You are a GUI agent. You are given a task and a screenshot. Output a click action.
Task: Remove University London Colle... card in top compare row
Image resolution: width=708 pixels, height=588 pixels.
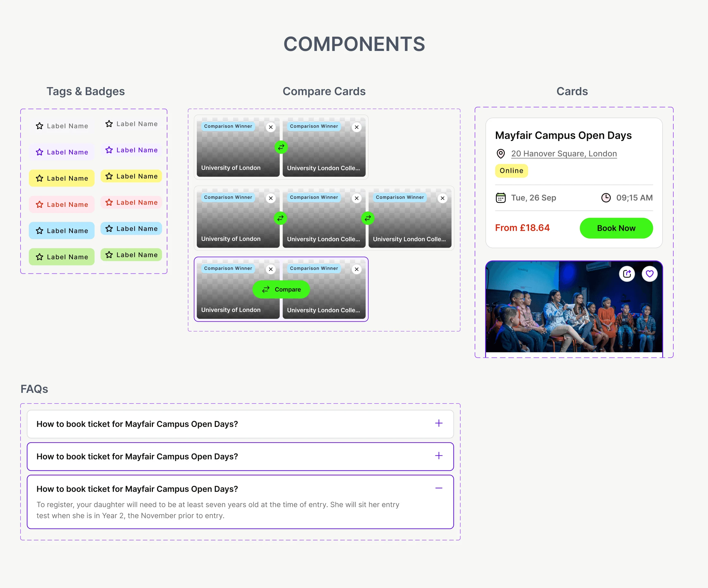tap(357, 127)
